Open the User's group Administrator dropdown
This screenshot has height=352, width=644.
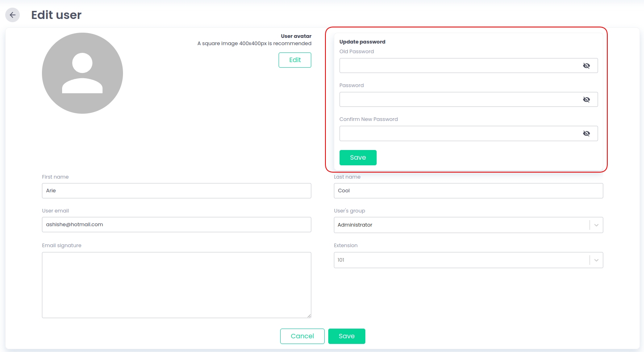(x=461, y=225)
